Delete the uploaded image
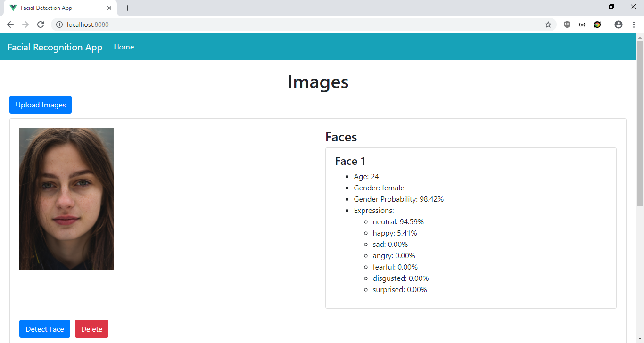Screen dimensions: 644x343 click(91, 329)
